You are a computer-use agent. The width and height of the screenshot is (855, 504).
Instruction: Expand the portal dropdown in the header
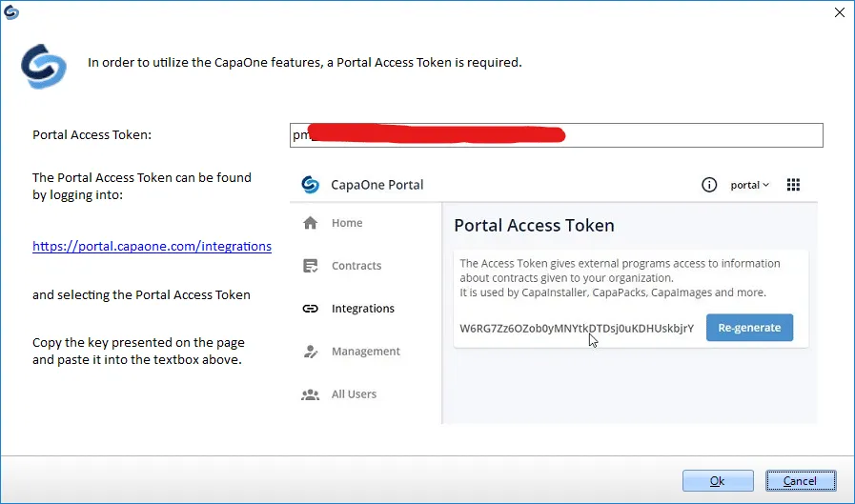[x=750, y=185]
